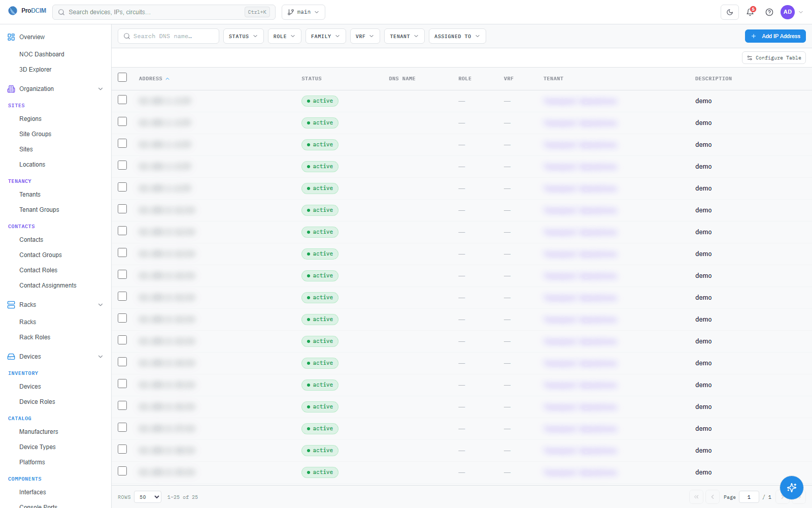This screenshot has height=508, width=812.
Task: Click the Add IP Address button
Action: (x=775, y=36)
